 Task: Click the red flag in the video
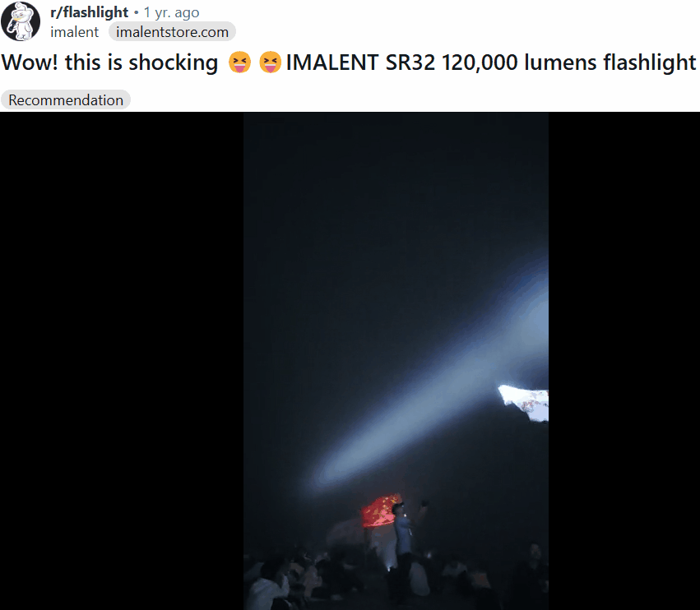(x=379, y=511)
